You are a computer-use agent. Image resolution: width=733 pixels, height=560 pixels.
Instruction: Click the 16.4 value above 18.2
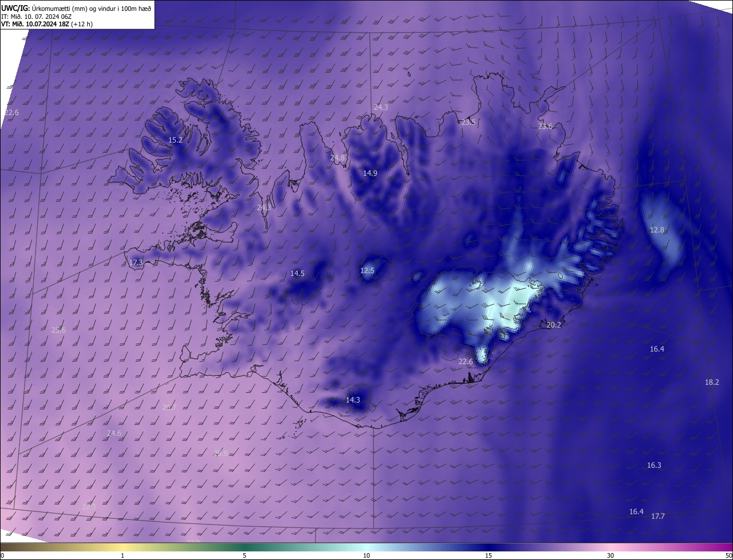pos(657,349)
